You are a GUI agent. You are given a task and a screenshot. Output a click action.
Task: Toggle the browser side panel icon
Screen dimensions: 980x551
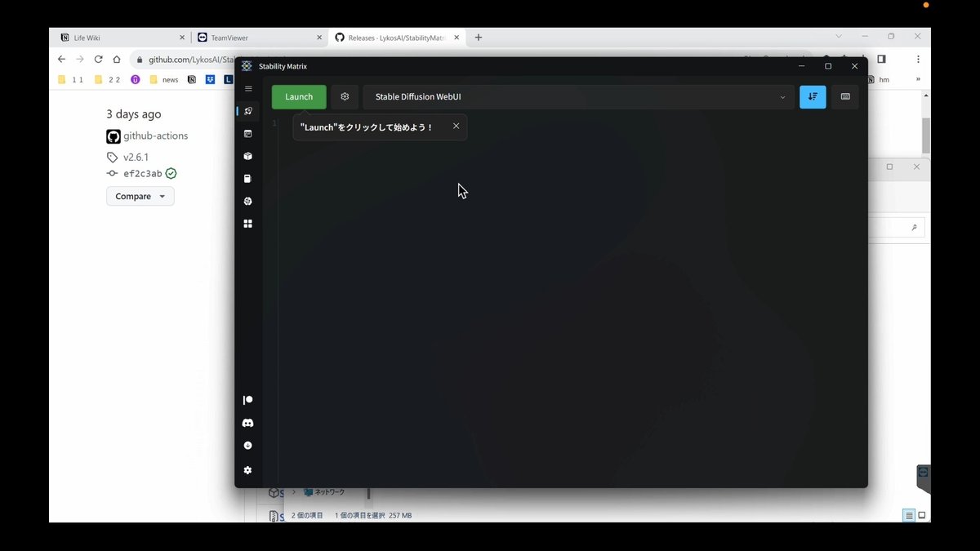coord(881,60)
